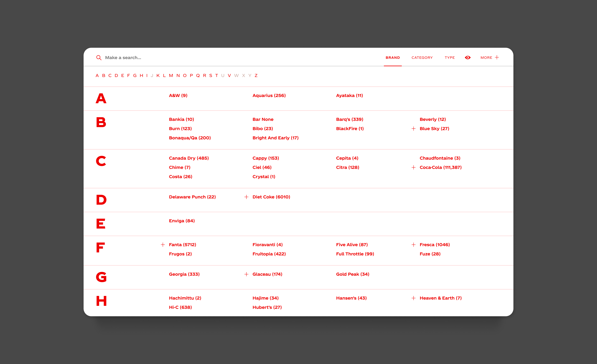Select Burn (123) brand
Viewport: 597px width, 364px height.
pos(180,129)
